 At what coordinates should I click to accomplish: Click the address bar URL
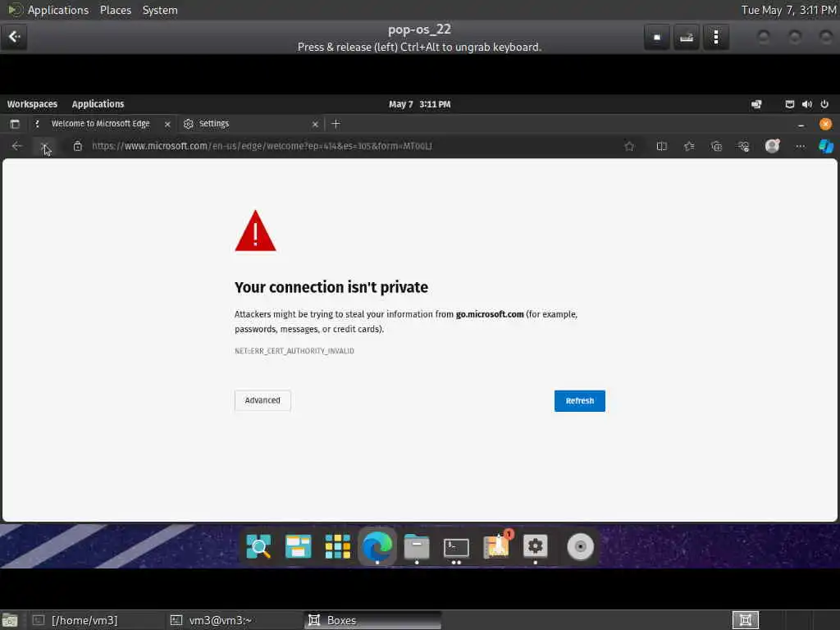[262, 146]
